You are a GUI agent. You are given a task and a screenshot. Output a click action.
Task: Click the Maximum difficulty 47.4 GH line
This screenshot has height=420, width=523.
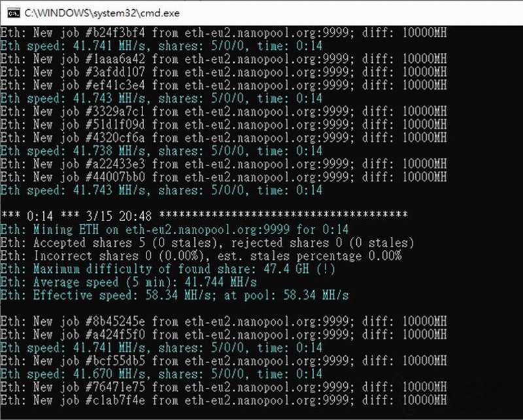point(168,269)
